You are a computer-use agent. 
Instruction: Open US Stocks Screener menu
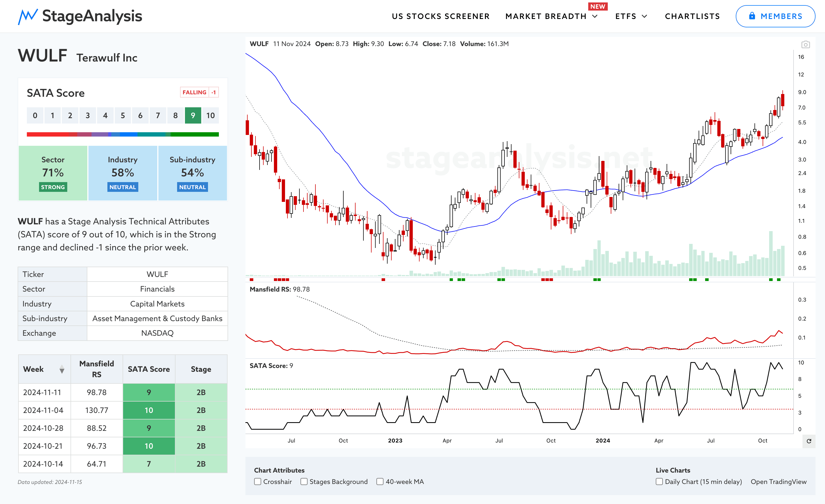point(441,16)
